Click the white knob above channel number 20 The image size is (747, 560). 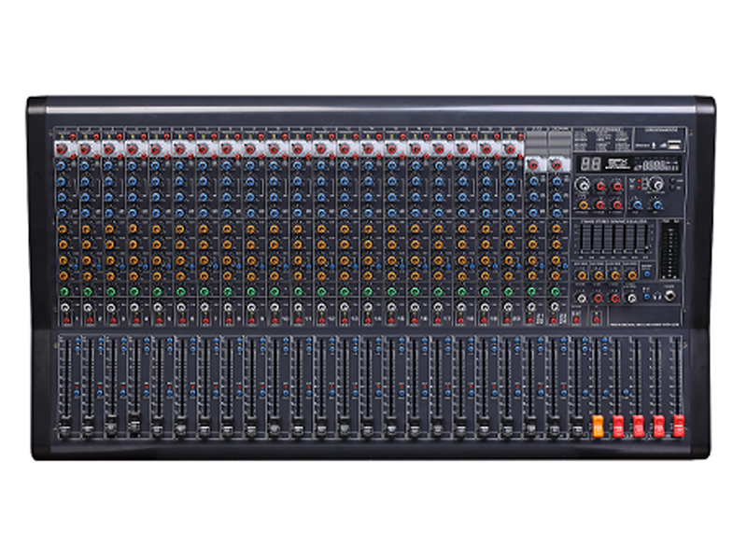point(508,308)
